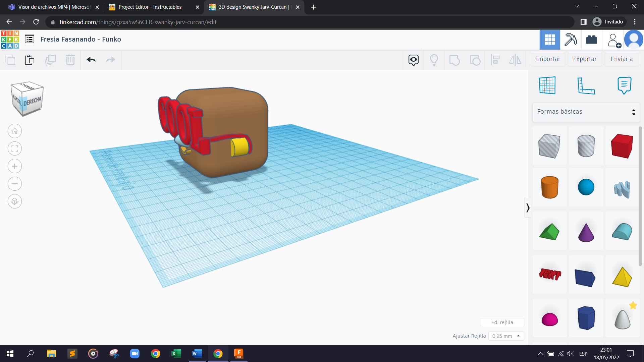Click the zoom in plus button

pos(15,166)
